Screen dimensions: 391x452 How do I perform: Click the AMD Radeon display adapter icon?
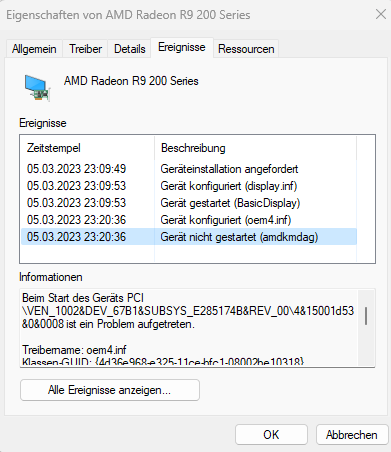click(x=37, y=88)
